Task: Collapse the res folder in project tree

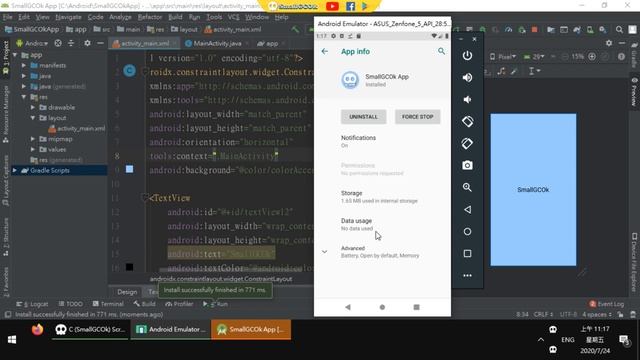Action: [24, 97]
